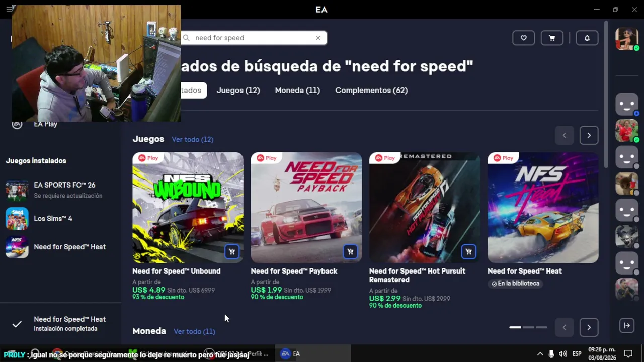
Task: Click the EA Play badge on the NFS Heat card
Action: (504, 158)
